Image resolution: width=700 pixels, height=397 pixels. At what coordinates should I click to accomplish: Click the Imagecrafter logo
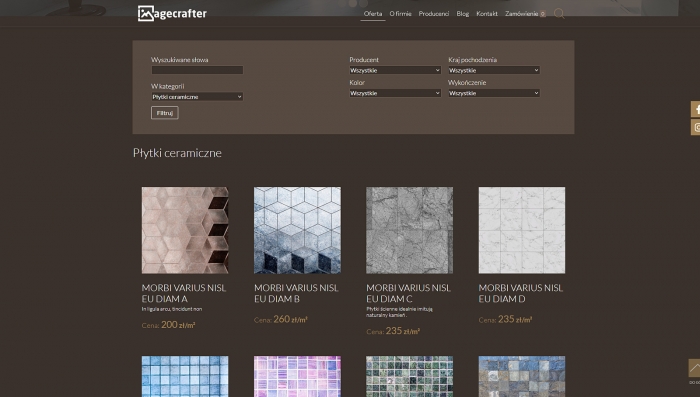click(172, 13)
